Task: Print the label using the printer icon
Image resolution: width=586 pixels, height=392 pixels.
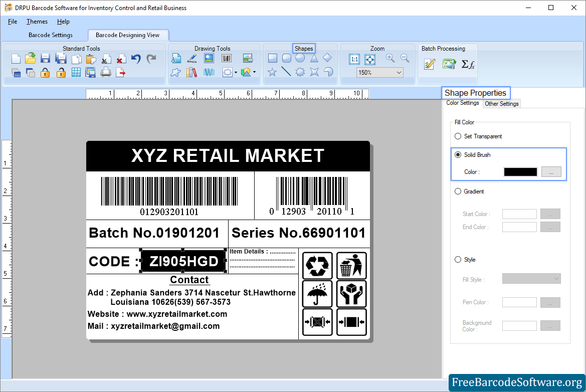Action: 106,72
